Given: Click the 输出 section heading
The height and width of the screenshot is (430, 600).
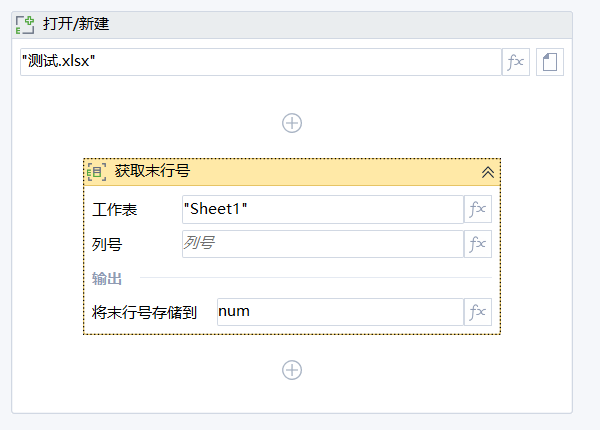Looking at the screenshot, I should pos(107,278).
